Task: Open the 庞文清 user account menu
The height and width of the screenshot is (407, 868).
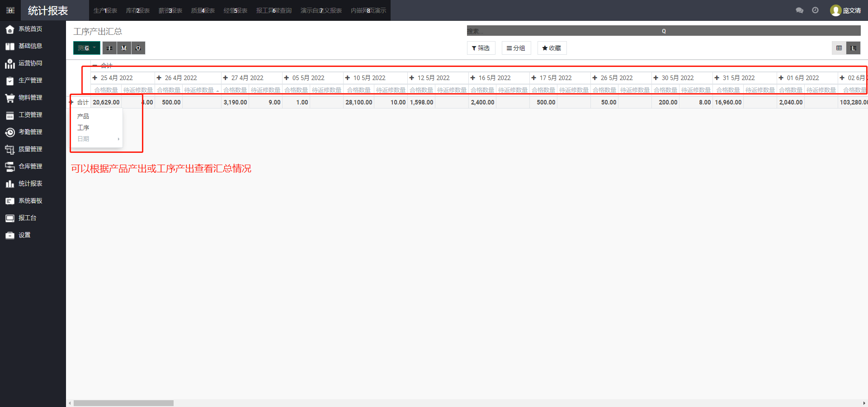Action: click(x=845, y=10)
